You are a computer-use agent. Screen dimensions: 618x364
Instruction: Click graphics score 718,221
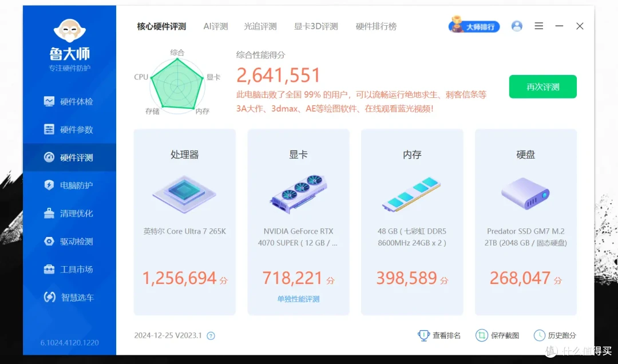292,278
